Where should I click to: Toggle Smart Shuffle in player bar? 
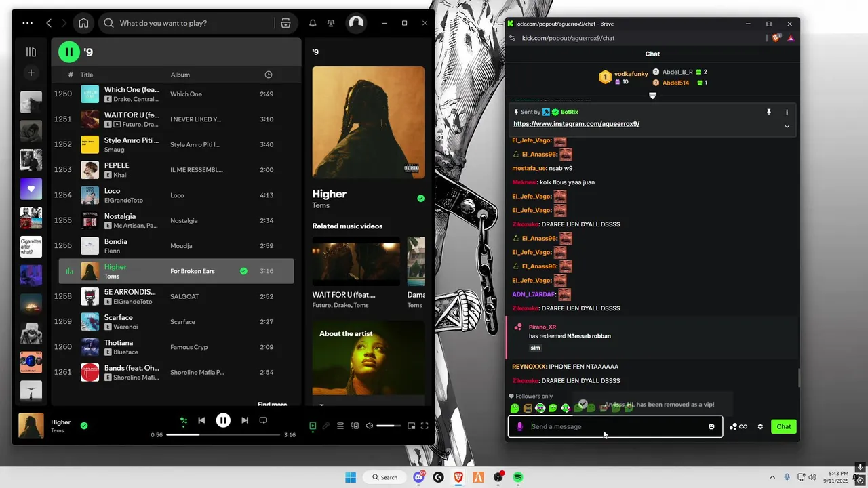(183, 420)
